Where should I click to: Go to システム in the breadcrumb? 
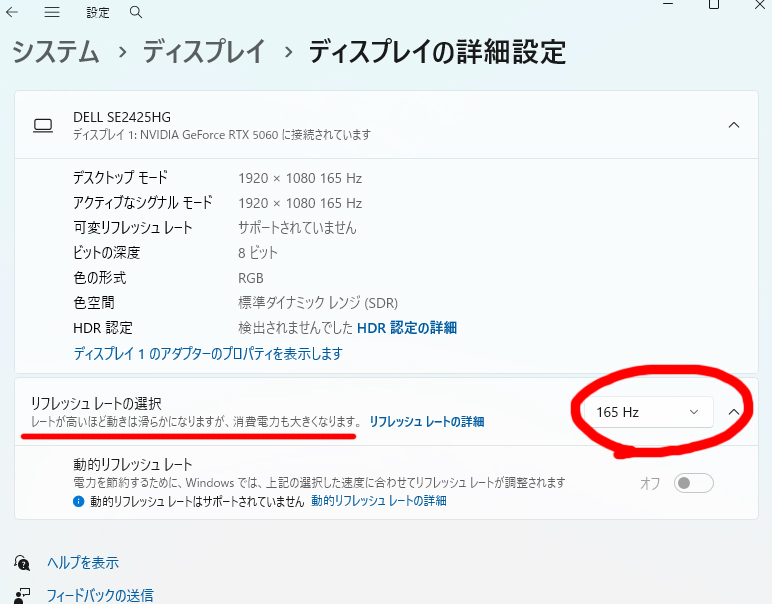(55, 50)
